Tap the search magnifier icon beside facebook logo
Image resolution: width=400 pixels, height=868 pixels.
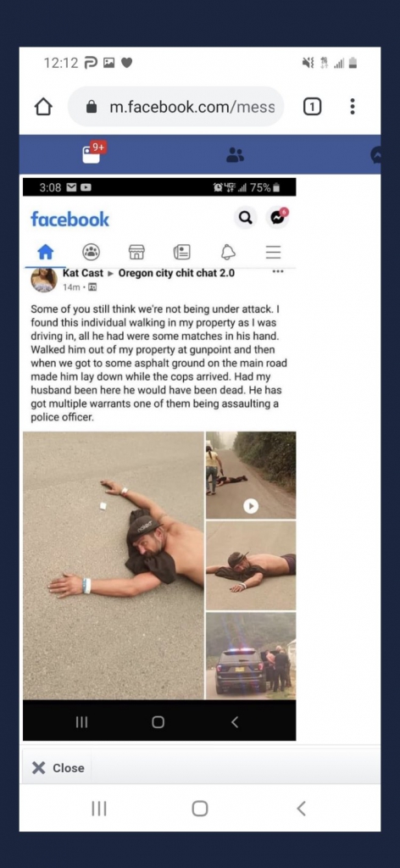pyautogui.click(x=245, y=218)
